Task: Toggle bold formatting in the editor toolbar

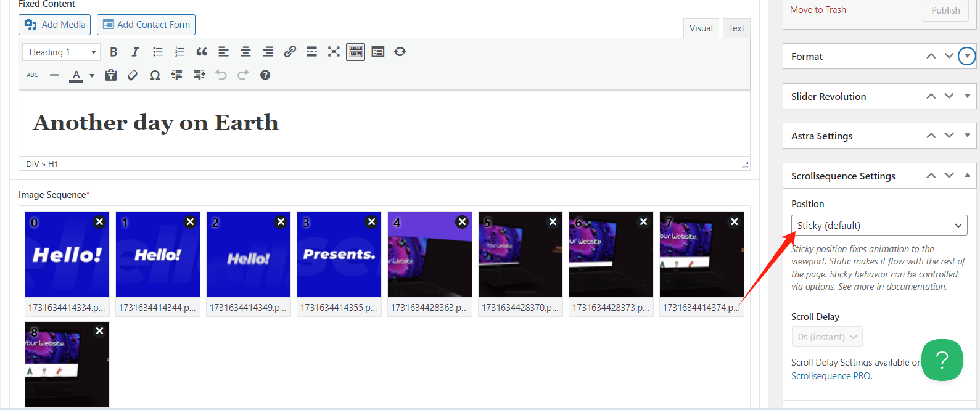Action: (113, 52)
